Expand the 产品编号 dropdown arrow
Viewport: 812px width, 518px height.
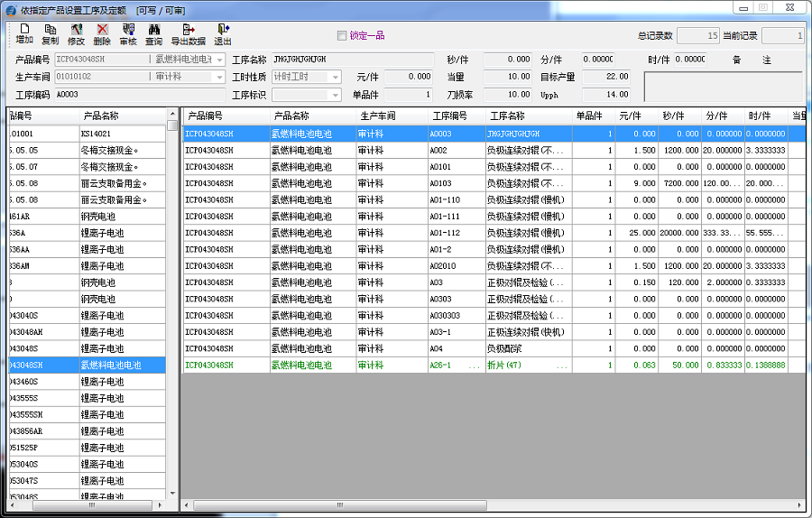point(218,60)
